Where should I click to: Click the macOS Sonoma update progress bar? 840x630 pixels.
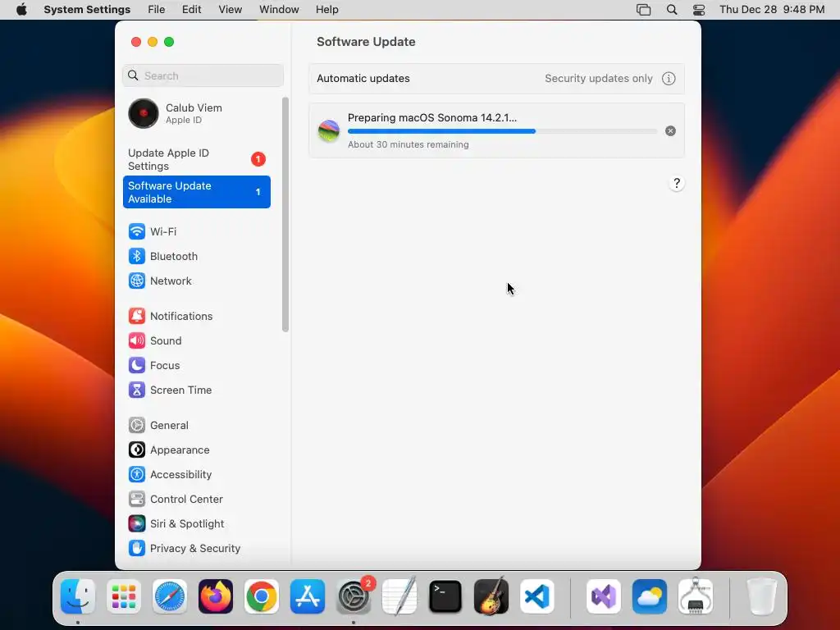pyautogui.click(x=502, y=131)
